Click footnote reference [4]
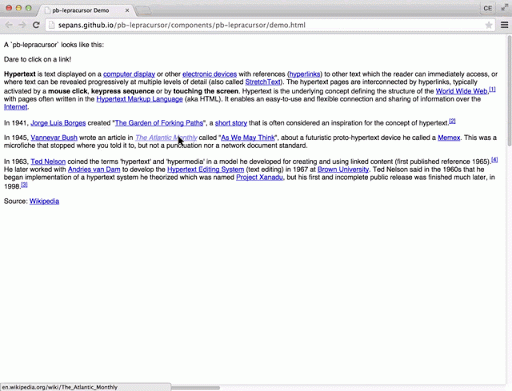 pos(495,160)
